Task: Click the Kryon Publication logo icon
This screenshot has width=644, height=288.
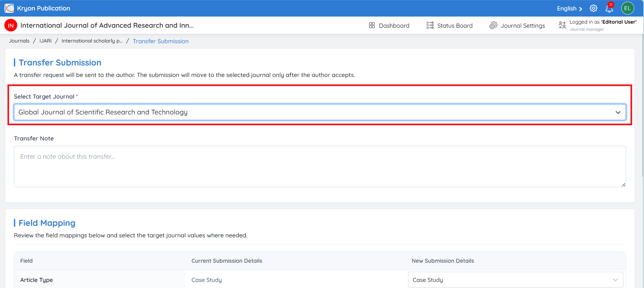Action: click(9, 8)
